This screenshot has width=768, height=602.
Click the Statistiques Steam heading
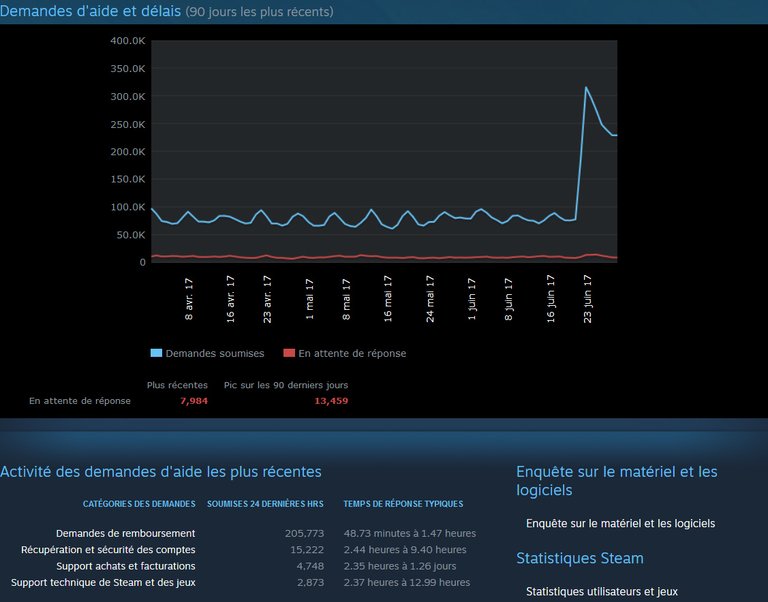click(x=580, y=558)
